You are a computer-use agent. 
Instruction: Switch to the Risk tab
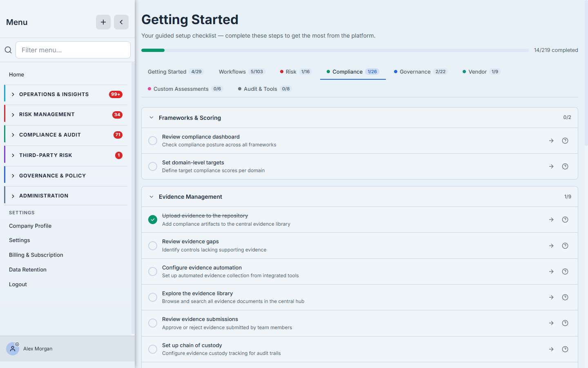coord(296,72)
